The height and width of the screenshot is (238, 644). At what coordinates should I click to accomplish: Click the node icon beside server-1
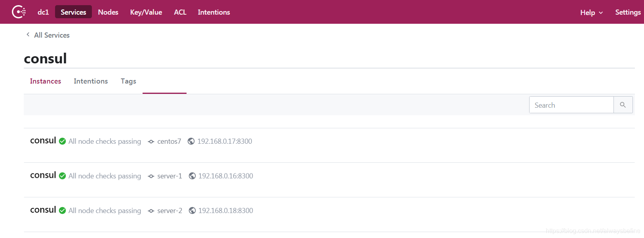coord(151,176)
